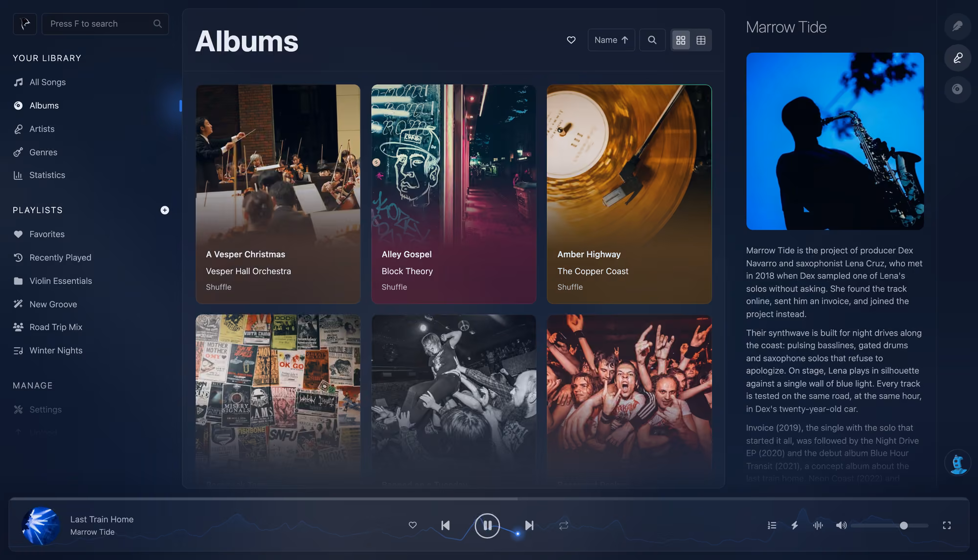The height and width of the screenshot is (560, 978).
Task: Open the Winter Nights playlist
Action: tap(55, 350)
